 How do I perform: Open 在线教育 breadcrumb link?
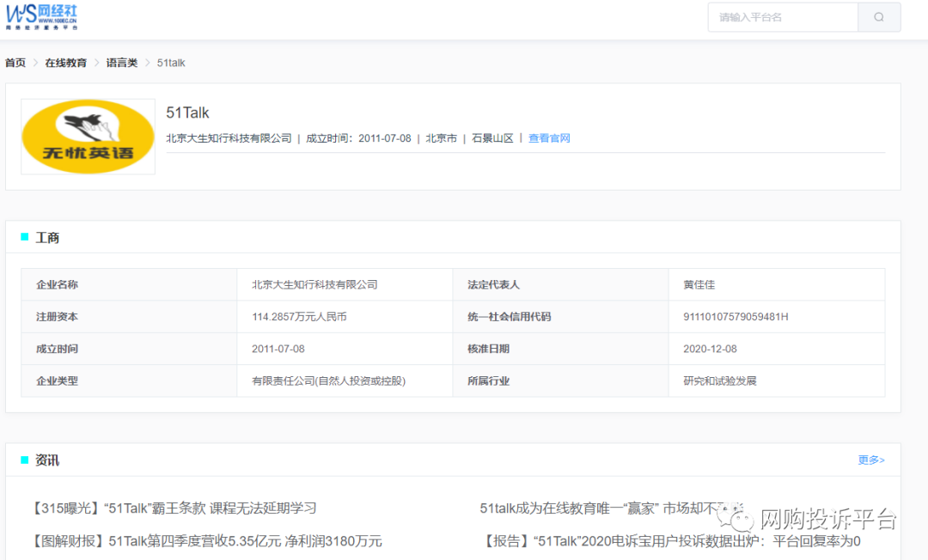[x=65, y=63]
